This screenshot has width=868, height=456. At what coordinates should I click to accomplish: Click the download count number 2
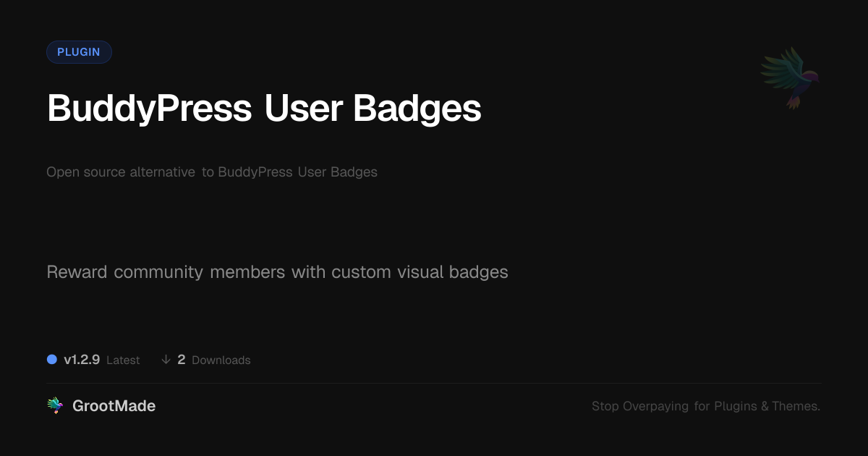point(182,360)
